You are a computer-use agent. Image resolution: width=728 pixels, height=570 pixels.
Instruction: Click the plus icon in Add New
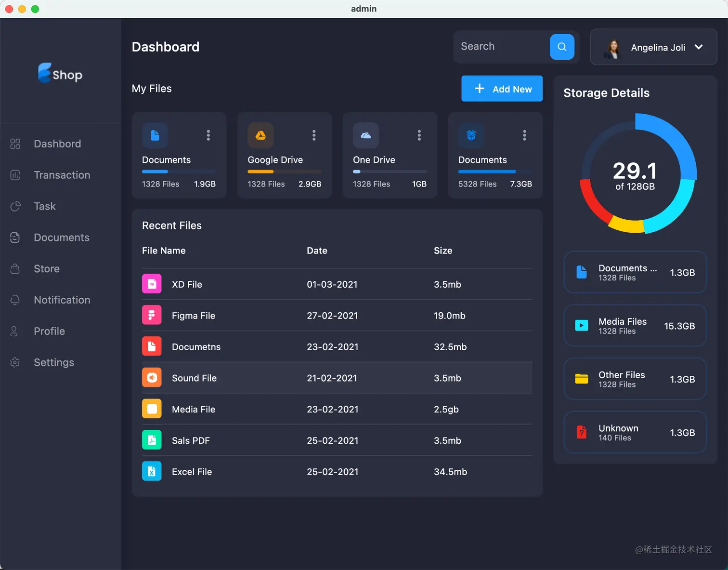(480, 89)
